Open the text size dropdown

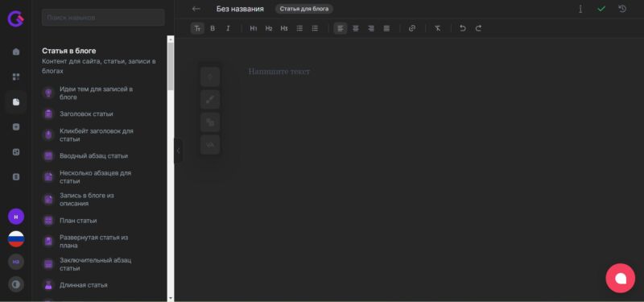click(x=197, y=28)
